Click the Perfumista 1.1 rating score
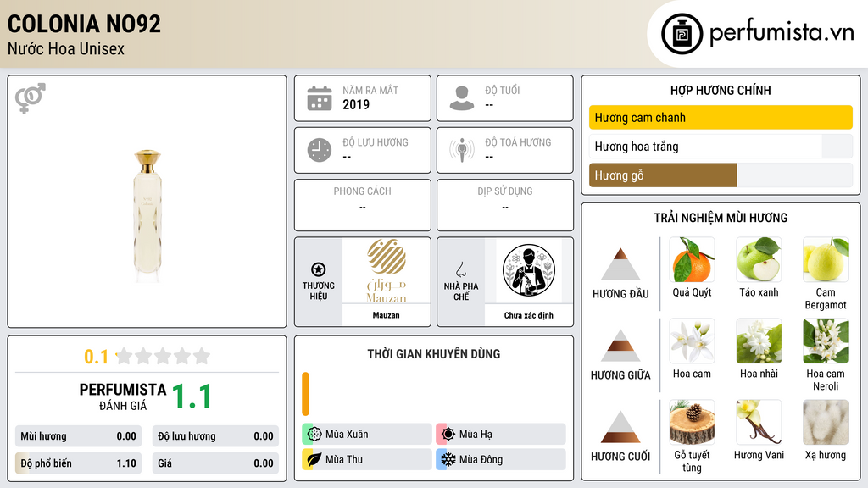The height and width of the screenshot is (488, 868). (x=192, y=396)
